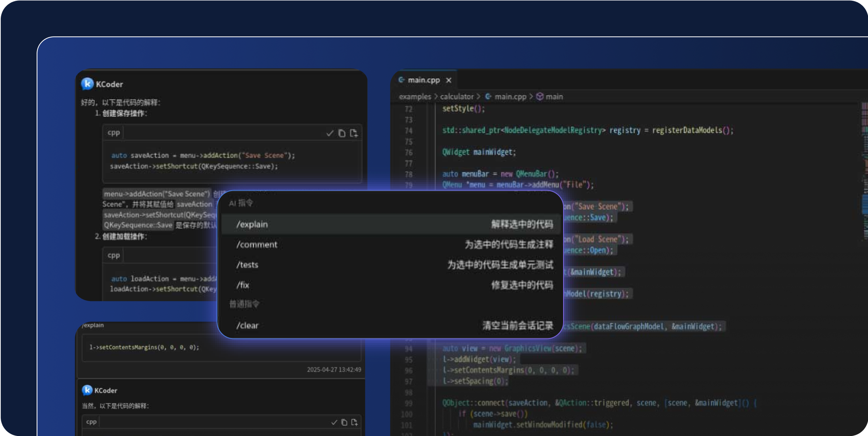
Task: Click the KCoder avatar in the top chat
Action: point(87,84)
